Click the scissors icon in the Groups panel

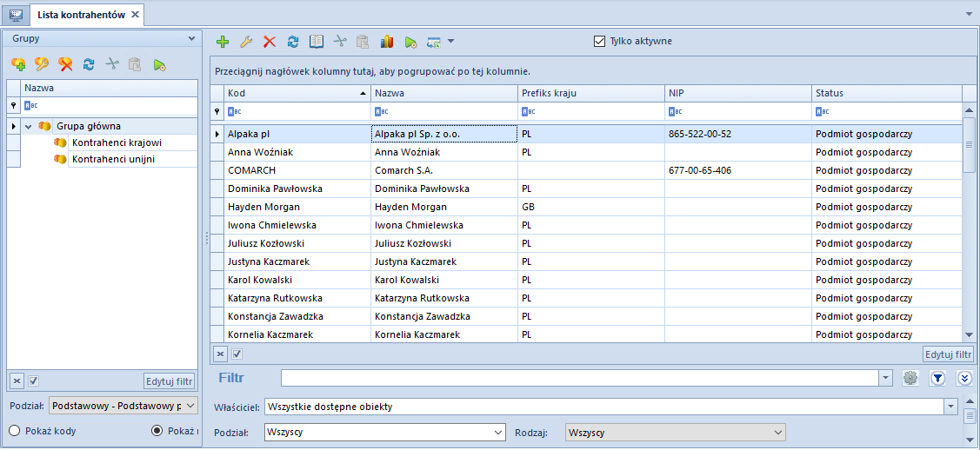click(112, 63)
